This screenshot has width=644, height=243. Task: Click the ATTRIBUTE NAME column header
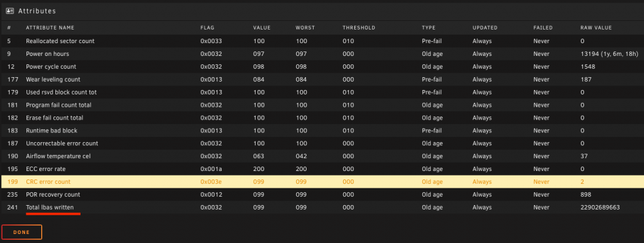coord(50,28)
